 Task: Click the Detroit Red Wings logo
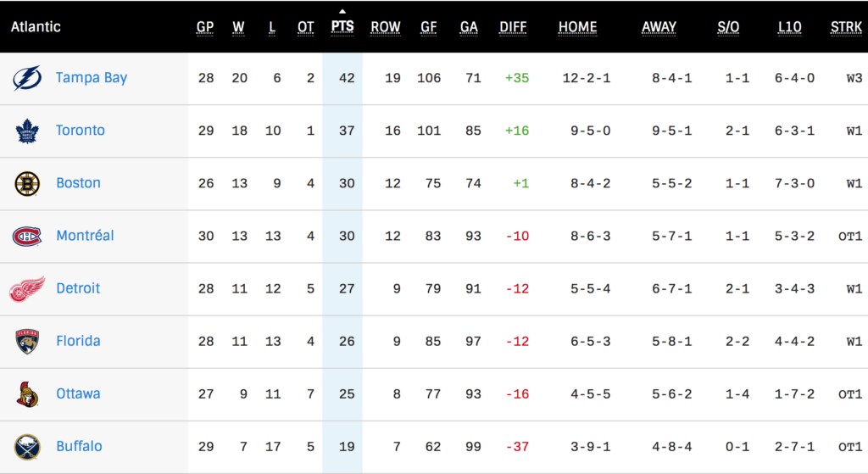point(27,289)
